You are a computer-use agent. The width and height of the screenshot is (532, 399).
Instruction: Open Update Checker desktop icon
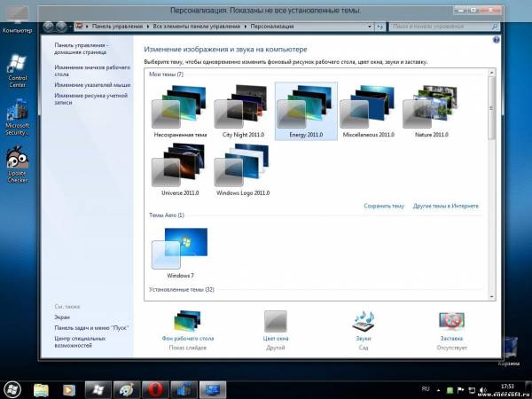18,164
